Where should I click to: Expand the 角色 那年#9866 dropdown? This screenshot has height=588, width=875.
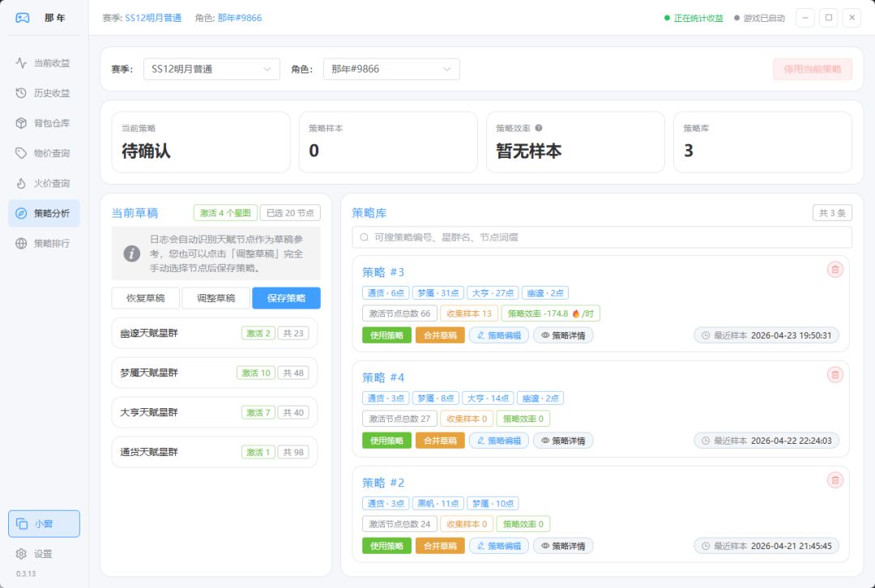pos(391,69)
